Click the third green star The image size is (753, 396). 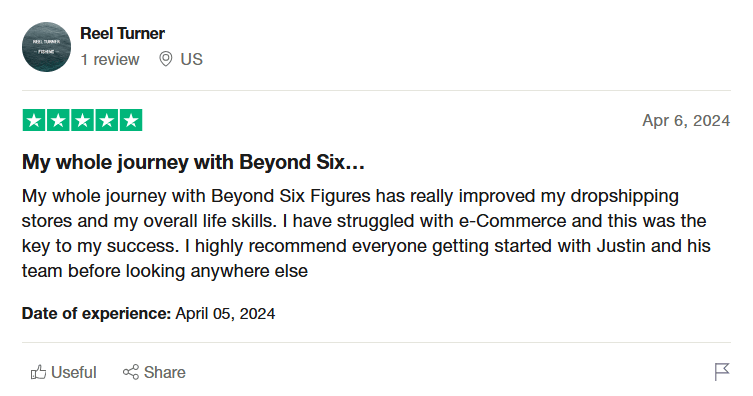tap(83, 120)
